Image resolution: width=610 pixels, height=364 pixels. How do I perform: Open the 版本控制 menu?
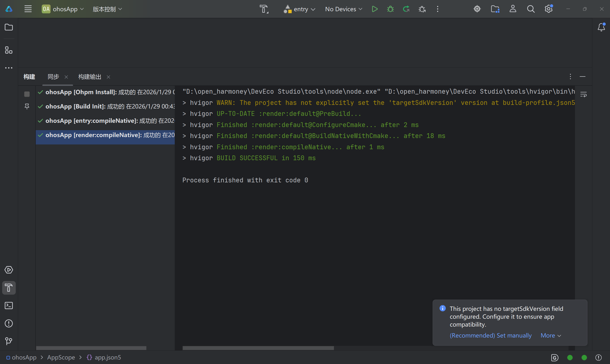pyautogui.click(x=107, y=9)
